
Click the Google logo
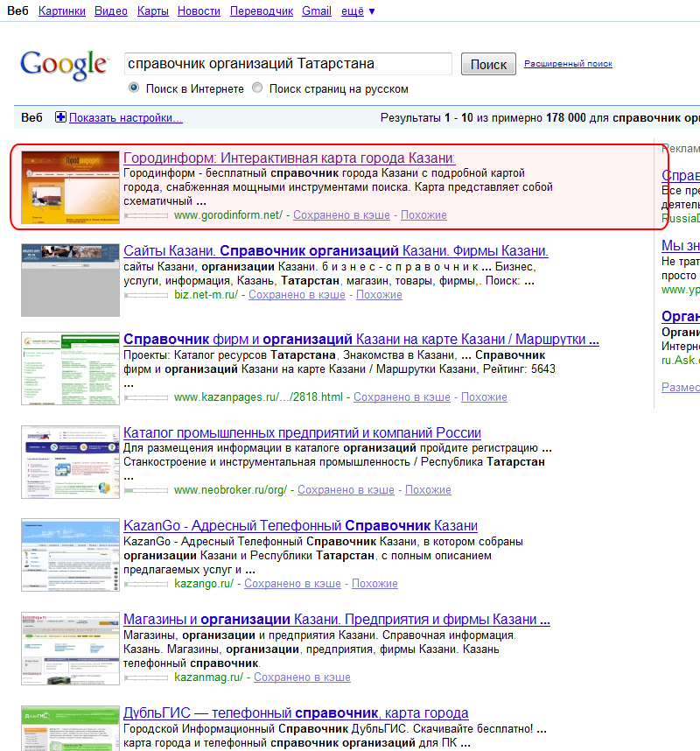[63, 64]
